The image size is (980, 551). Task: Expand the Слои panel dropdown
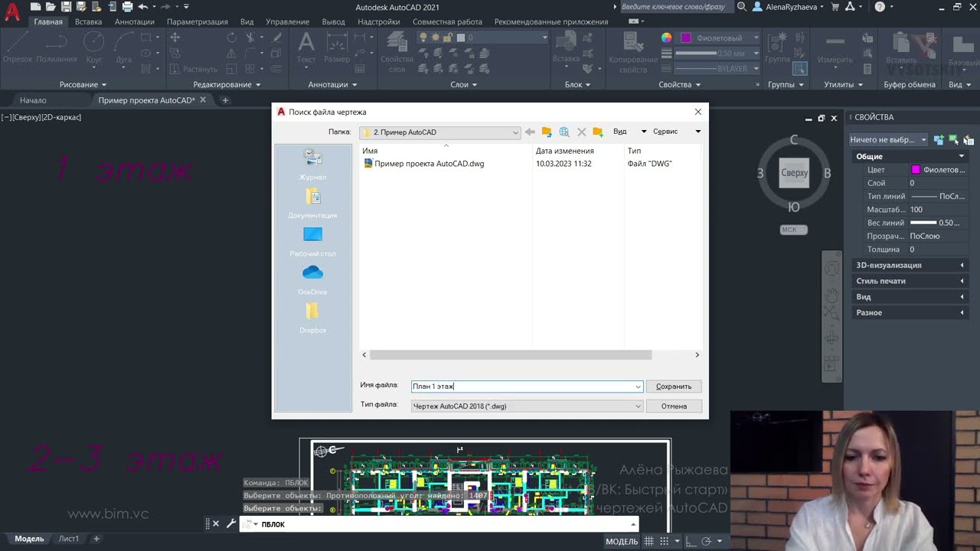[x=464, y=85]
